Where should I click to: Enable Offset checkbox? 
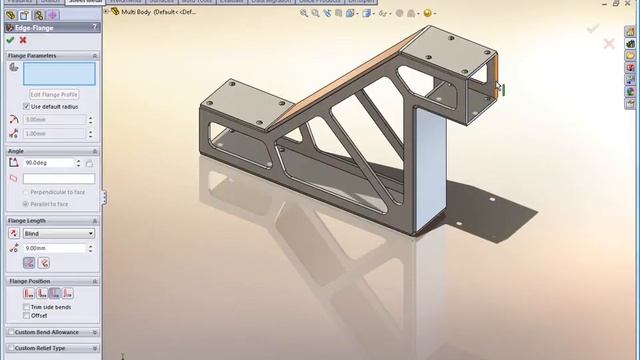tap(27, 316)
